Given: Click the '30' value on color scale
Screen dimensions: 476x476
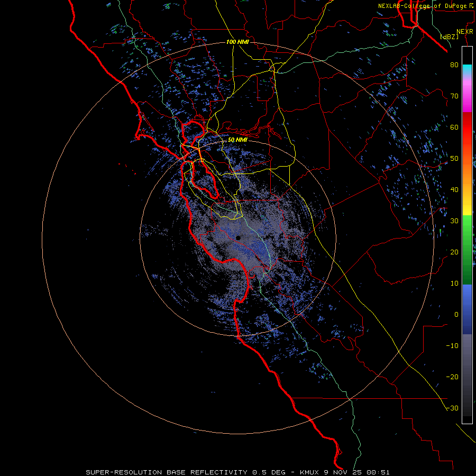Looking at the screenshot, I should coord(454,221).
